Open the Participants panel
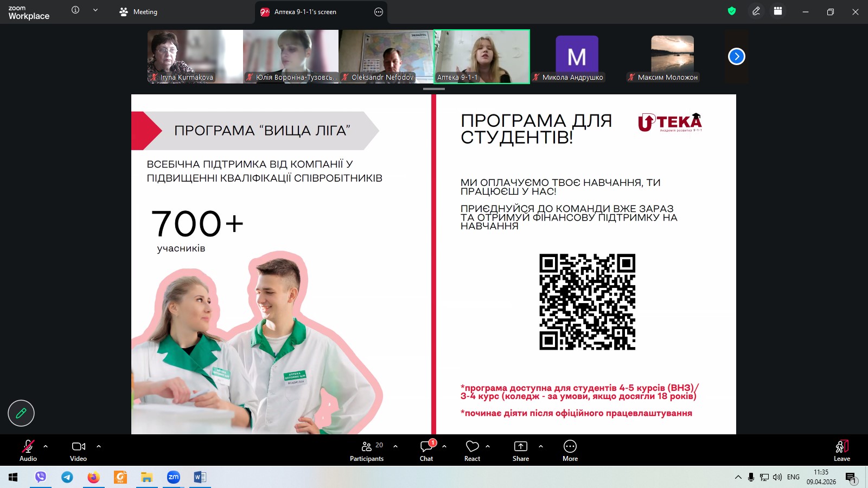Viewport: 868px width, 488px height. (367, 450)
